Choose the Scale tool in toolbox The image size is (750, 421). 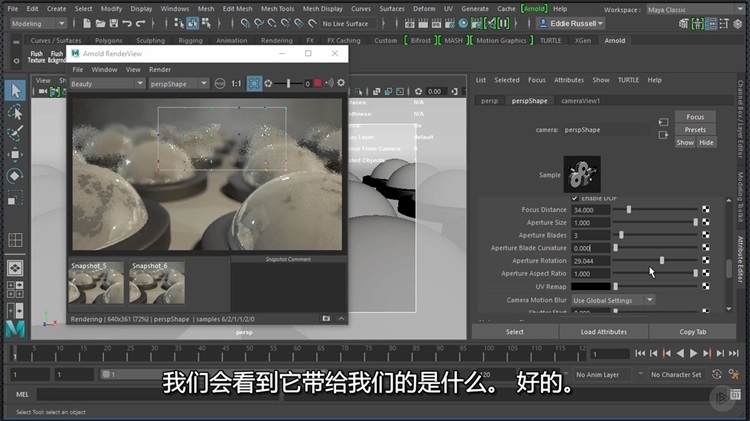pyautogui.click(x=15, y=197)
